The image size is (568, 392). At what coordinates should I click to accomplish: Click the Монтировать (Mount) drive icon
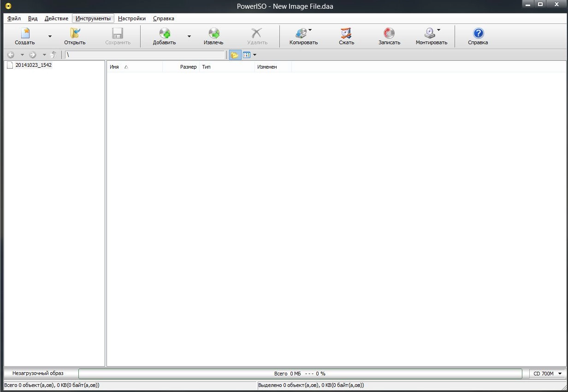pos(430,34)
